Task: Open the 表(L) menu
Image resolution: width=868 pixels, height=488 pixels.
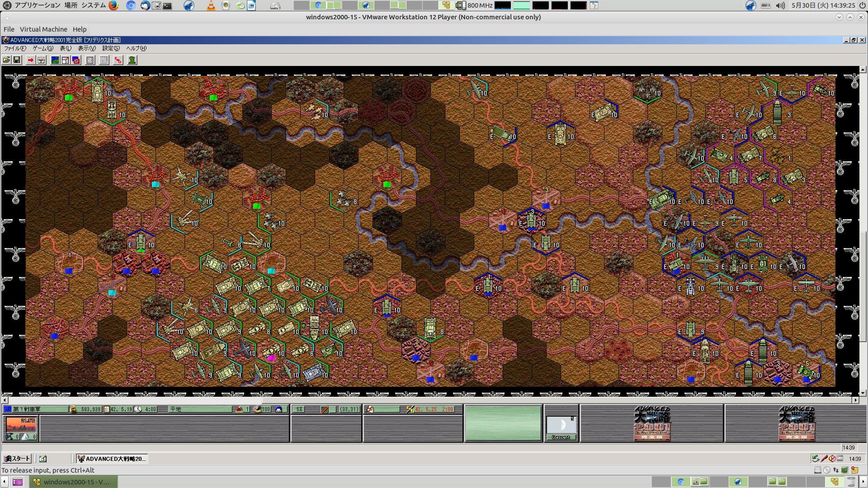Action: [66, 48]
